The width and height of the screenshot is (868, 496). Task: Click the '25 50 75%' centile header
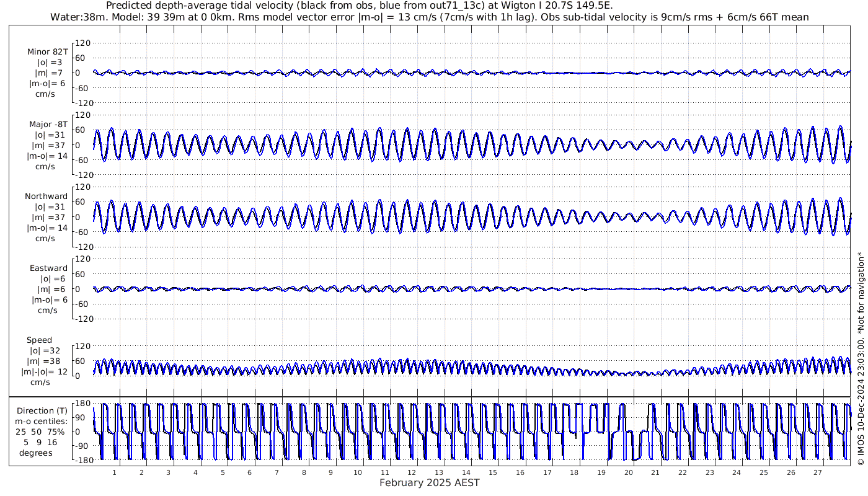pyautogui.click(x=41, y=432)
